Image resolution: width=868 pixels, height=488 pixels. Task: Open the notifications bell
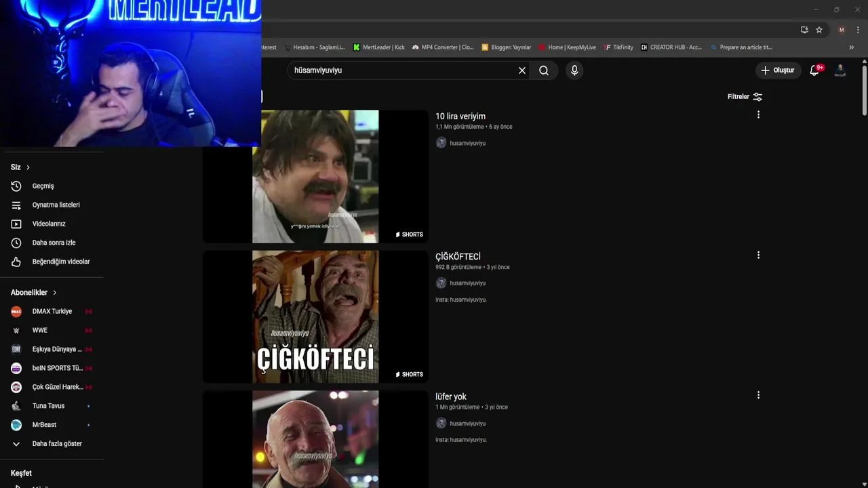pyautogui.click(x=815, y=70)
